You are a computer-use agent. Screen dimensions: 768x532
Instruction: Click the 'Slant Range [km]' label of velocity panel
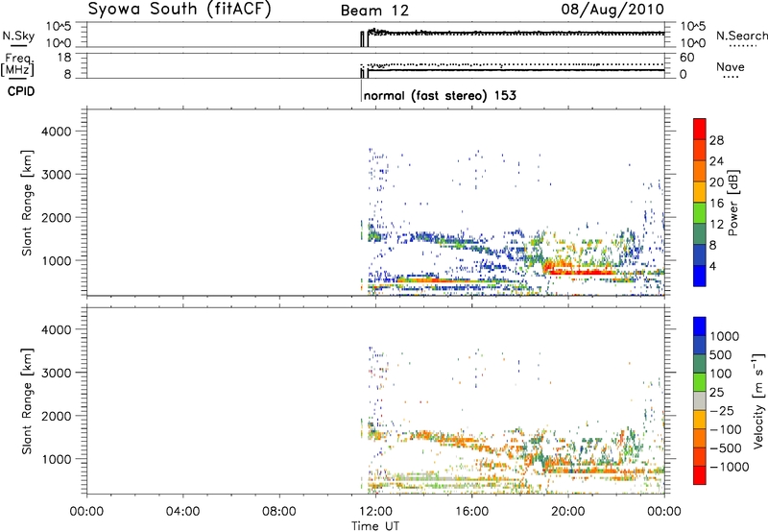(27, 401)
